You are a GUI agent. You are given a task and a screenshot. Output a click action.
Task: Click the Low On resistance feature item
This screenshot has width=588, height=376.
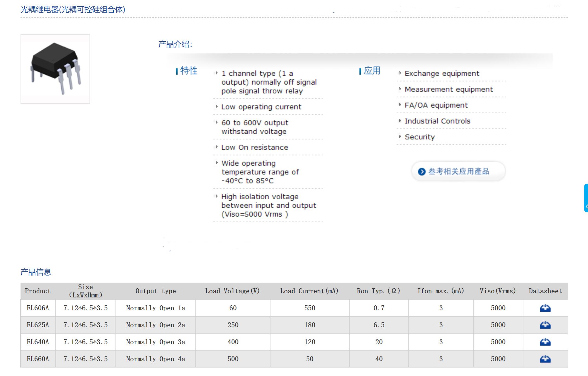255,147
